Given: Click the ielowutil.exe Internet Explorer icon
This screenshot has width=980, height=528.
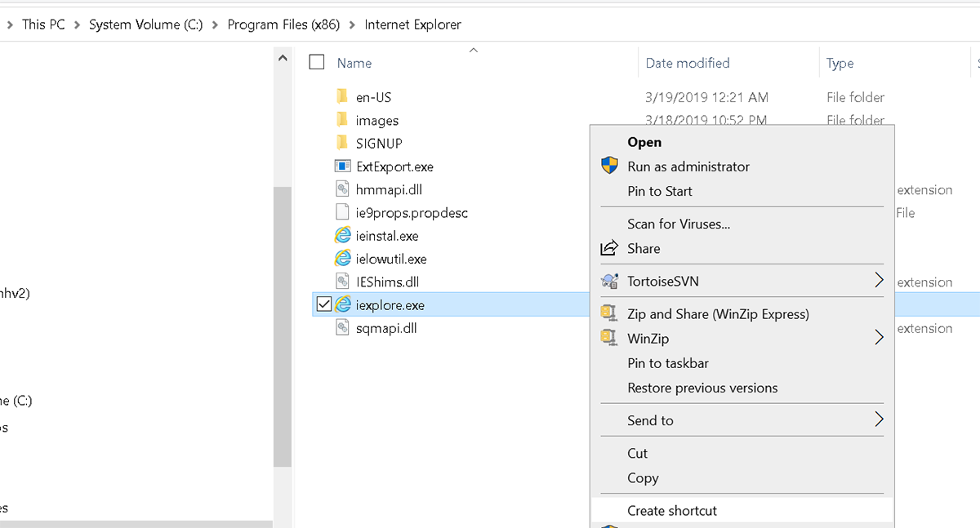Looking at the screenshot, I should click(344, 259).
